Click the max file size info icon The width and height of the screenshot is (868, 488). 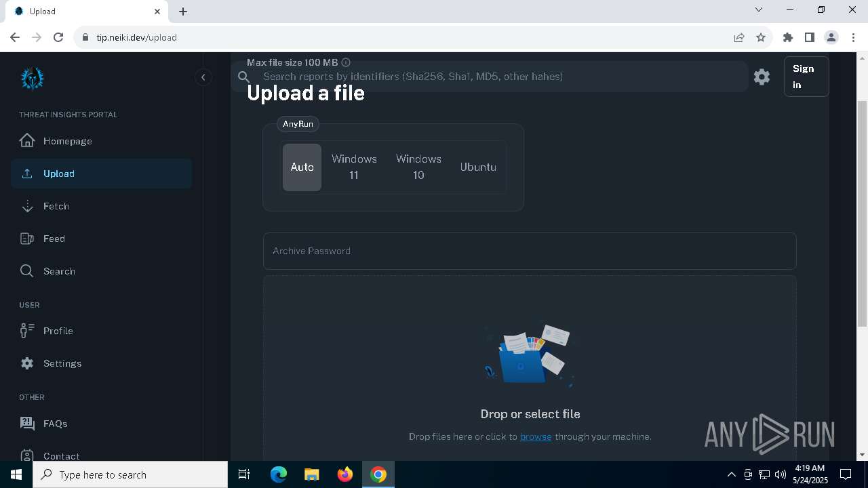(346, 62)
